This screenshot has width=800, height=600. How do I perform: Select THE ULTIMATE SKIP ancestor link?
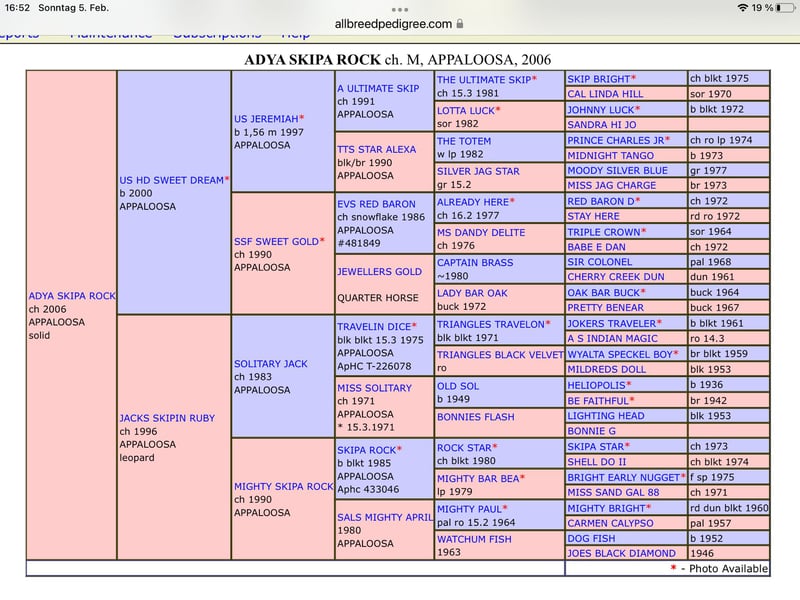coord(483,79)
